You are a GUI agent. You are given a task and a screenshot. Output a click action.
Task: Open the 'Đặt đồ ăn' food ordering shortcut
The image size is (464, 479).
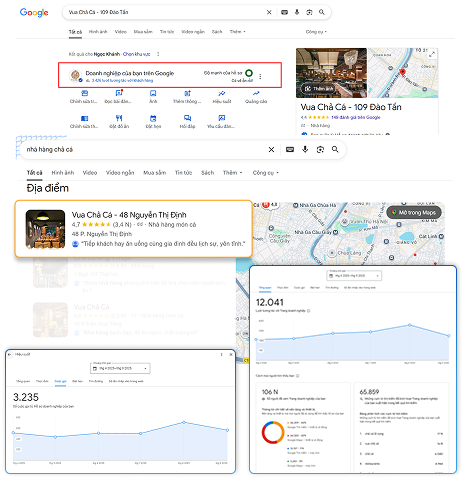119,122
